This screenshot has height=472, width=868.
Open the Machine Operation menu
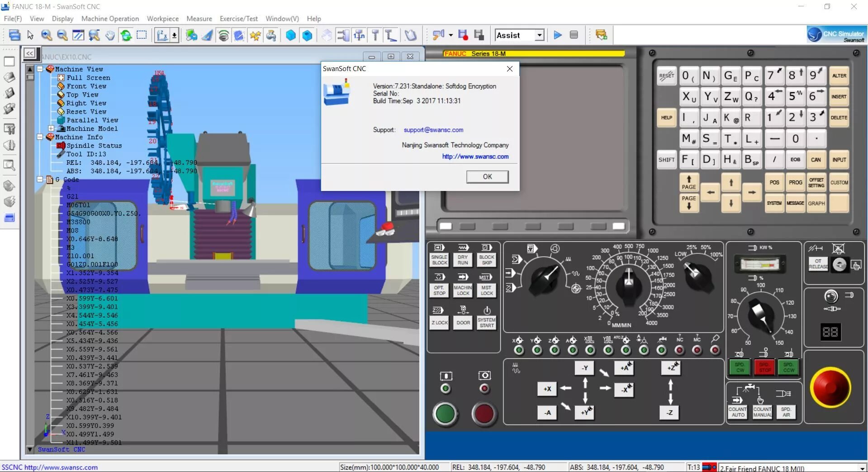point(110,19)
